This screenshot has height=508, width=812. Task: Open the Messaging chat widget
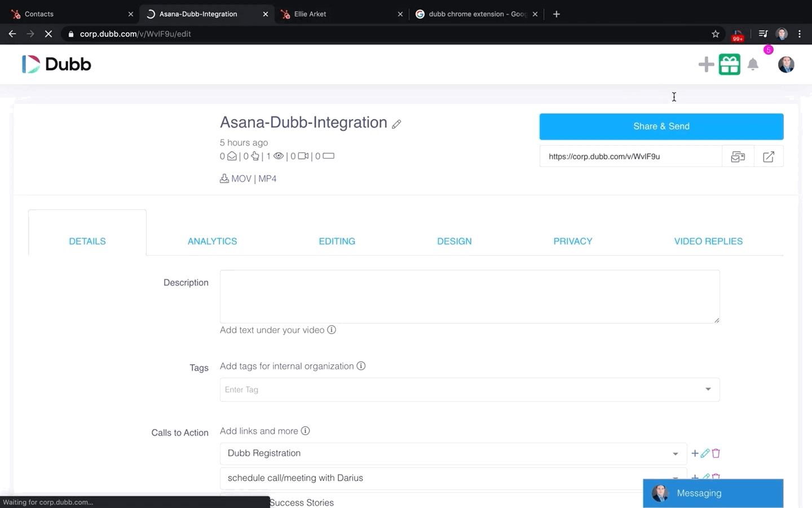click(x=713, y=493)
